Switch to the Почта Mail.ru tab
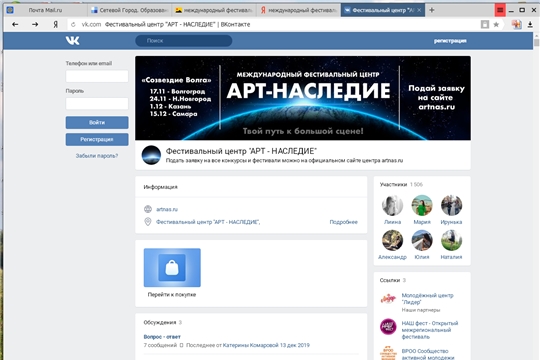The height and width of the screenshot is (360, 540). [45, 10]
